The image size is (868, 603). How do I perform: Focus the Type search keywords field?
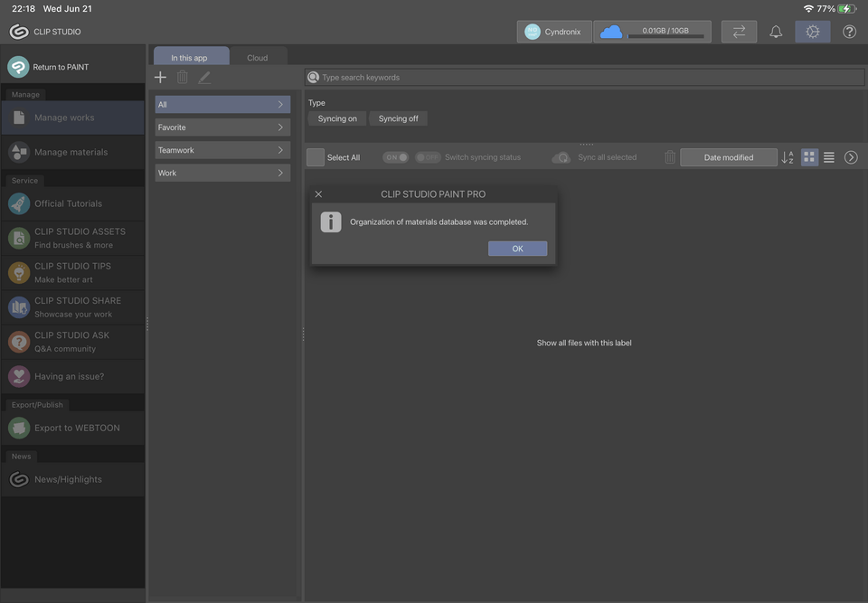click(x=585, y=78)
